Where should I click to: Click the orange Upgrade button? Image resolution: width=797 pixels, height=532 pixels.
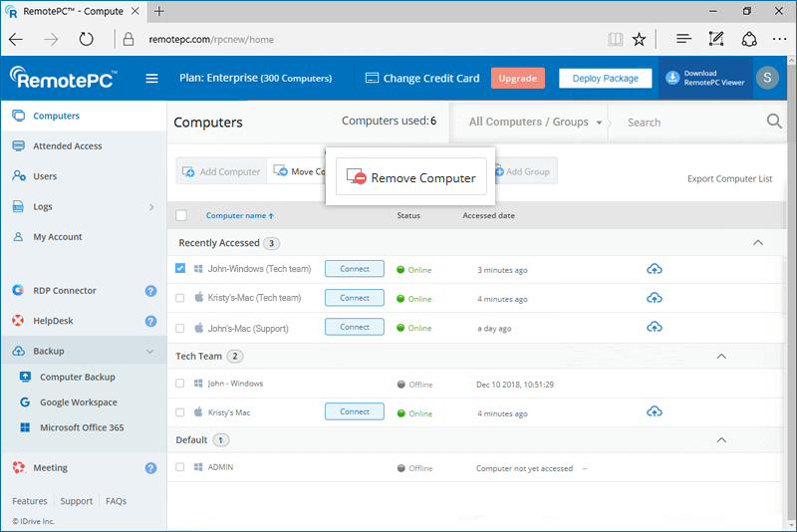click(x=517, y=79)
